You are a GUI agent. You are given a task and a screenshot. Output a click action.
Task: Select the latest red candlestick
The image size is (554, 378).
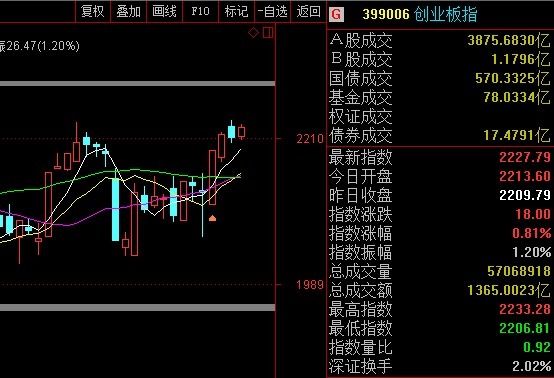tap(242, 132)
